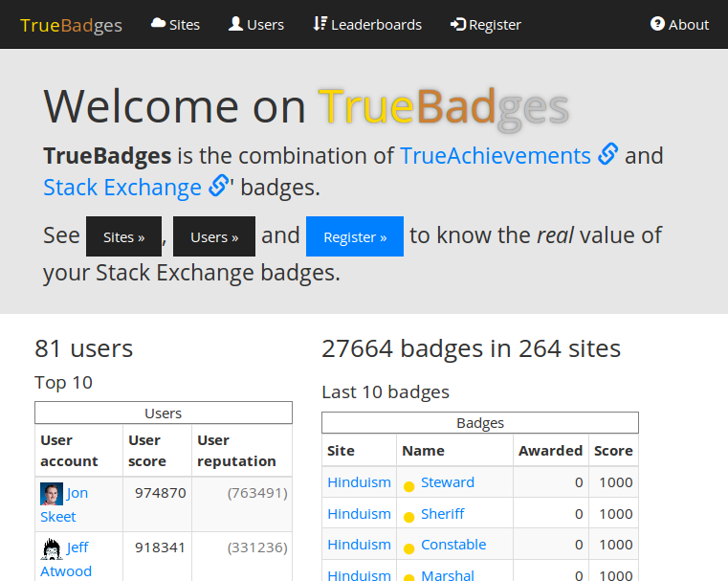
Task: Click the black Users » button
Action: tap(214, 236)
